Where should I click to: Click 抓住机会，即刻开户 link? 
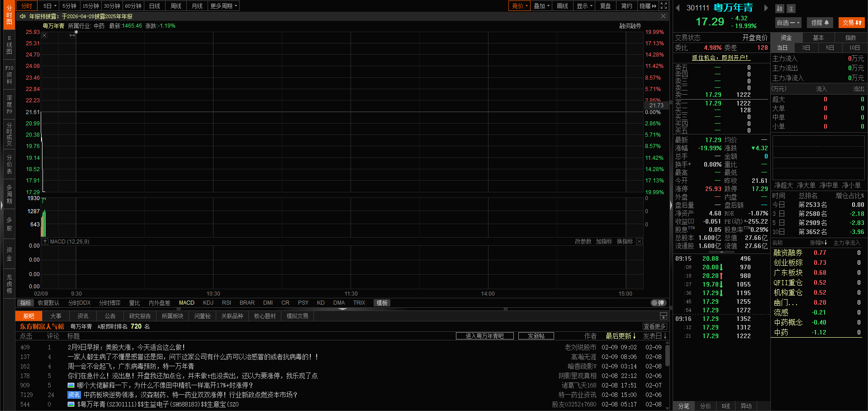click(721, 57)
